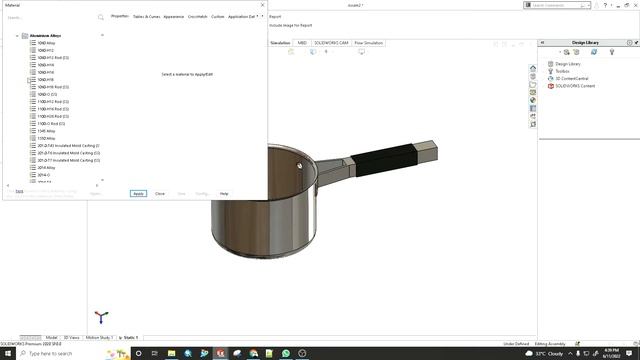
Task: Click the Help button in Material dialog
Action: (224, 193)
